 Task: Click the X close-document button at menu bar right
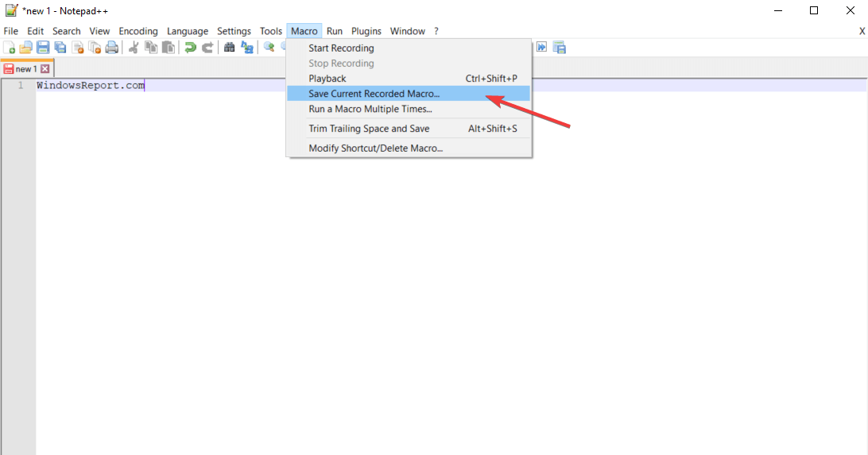862,31
